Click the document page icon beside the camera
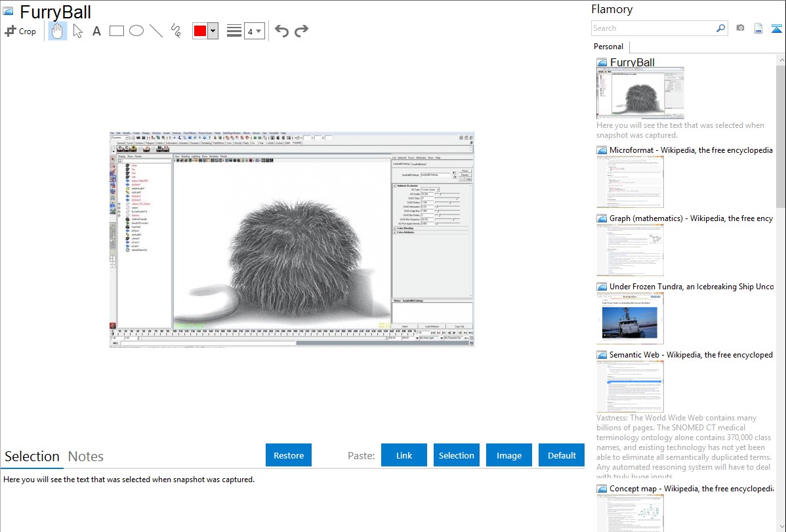 (758, 28)
